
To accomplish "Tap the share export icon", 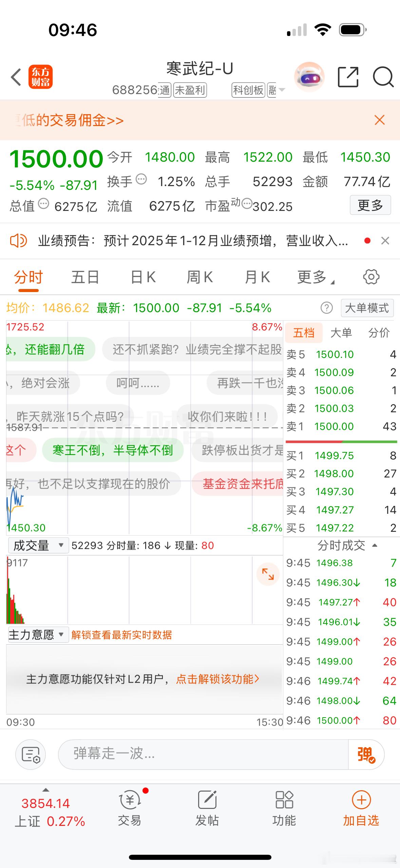I will 348,77.
